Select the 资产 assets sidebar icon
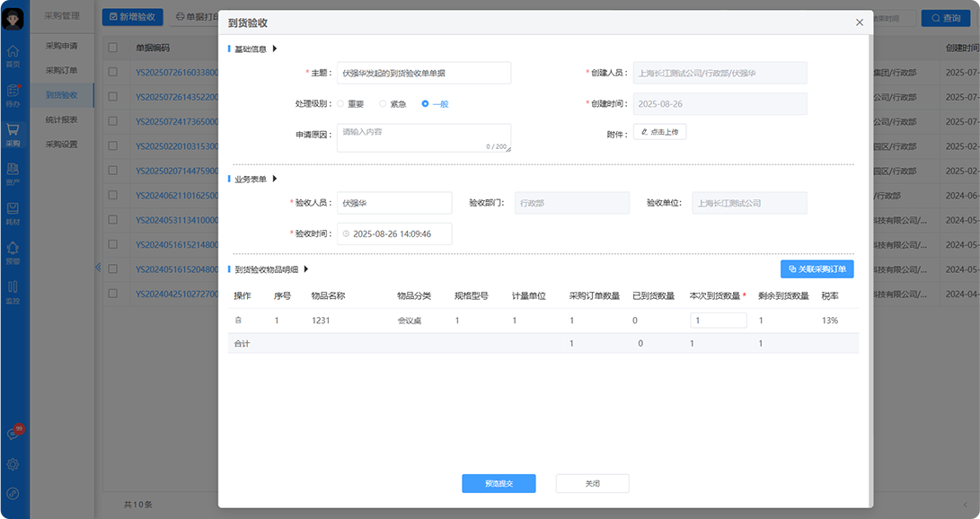Viewport: 980px width, 519px height. point(13,172)
